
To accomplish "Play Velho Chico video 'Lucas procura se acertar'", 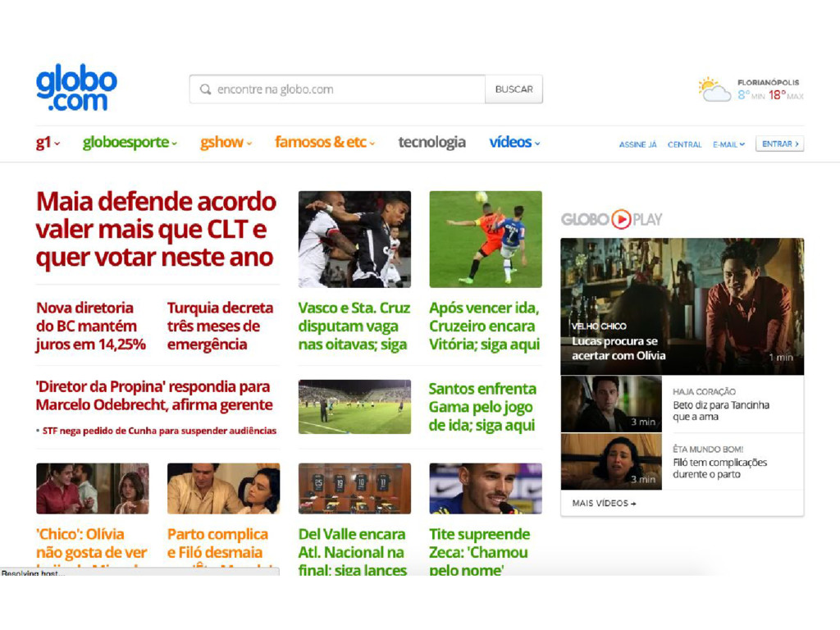I will [682, 307].
